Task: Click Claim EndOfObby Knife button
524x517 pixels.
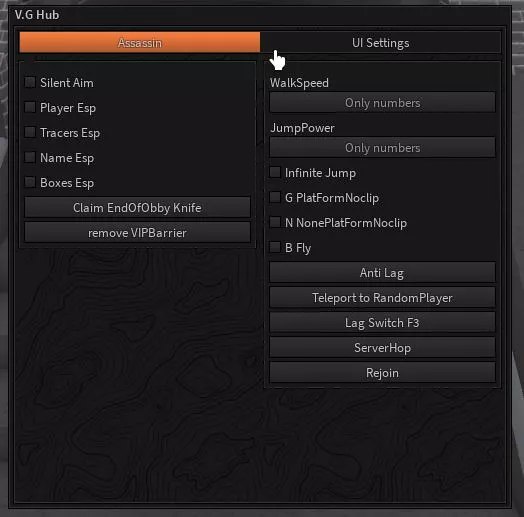Action: click(x=137, y=208)
